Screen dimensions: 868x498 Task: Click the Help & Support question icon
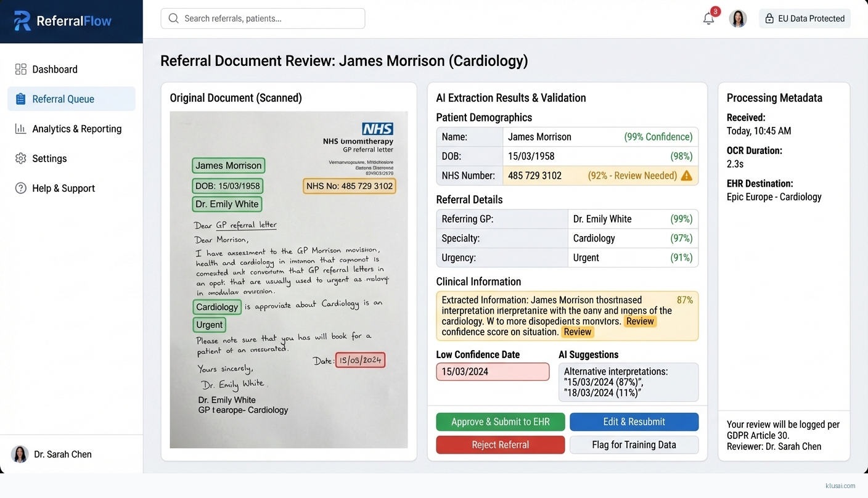(21, 188)
